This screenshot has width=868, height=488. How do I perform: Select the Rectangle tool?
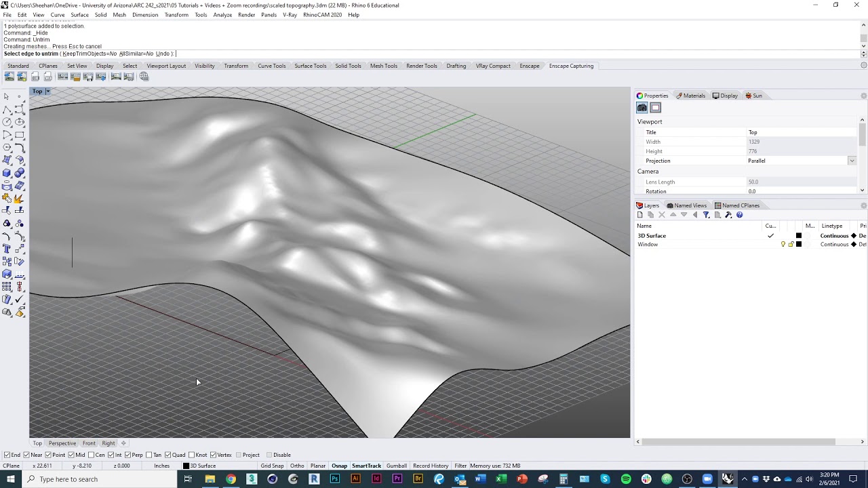20,134
